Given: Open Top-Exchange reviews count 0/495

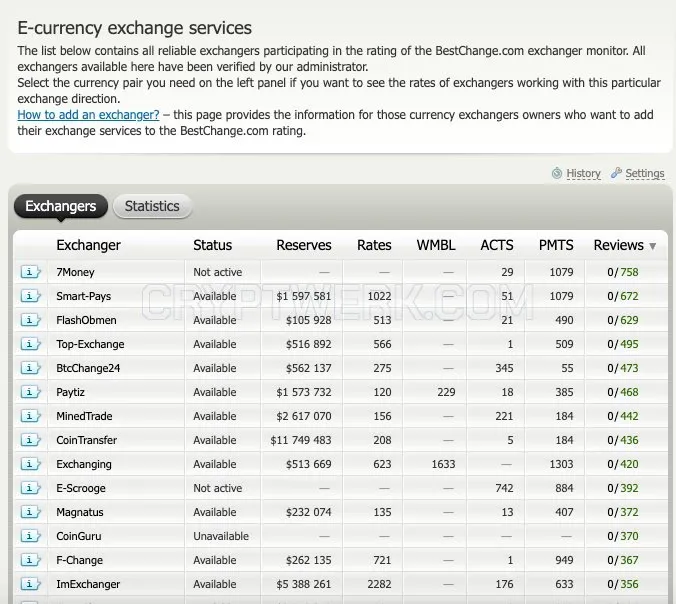Looking at the screenshot, I should tap(623, 344).
